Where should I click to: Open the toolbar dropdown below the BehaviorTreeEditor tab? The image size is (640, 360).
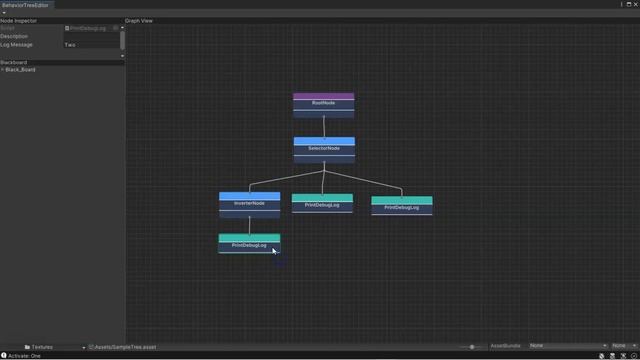click(x=4, y=13)
